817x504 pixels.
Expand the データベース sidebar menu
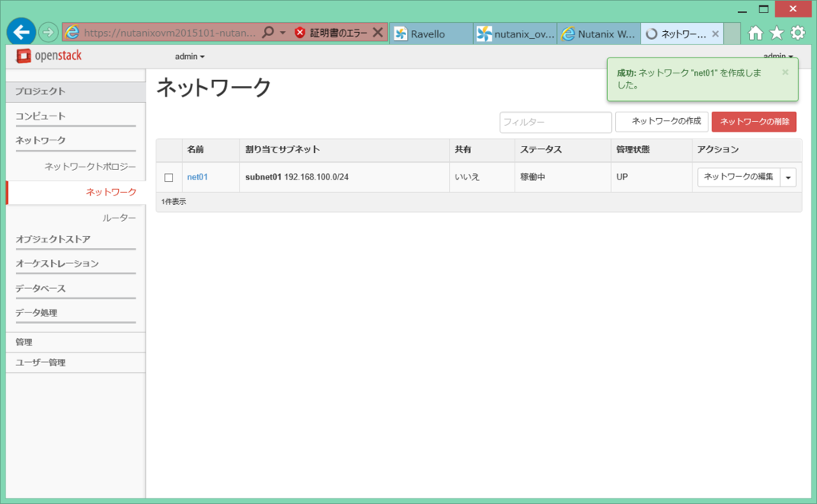(76, 289)
